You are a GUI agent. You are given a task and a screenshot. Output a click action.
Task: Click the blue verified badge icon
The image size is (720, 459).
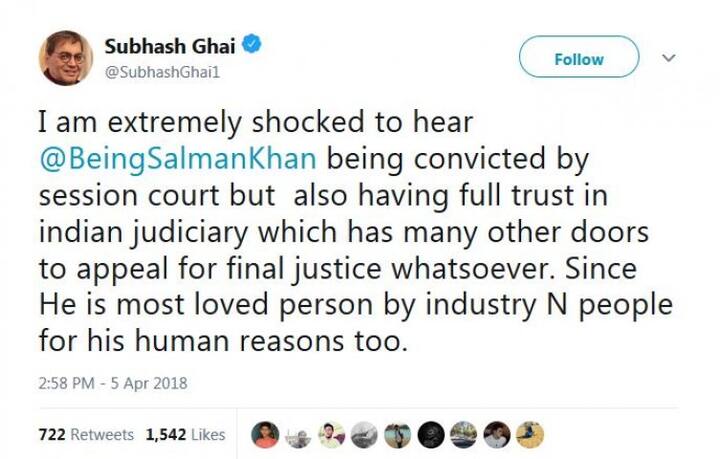(x=252, y=45)
